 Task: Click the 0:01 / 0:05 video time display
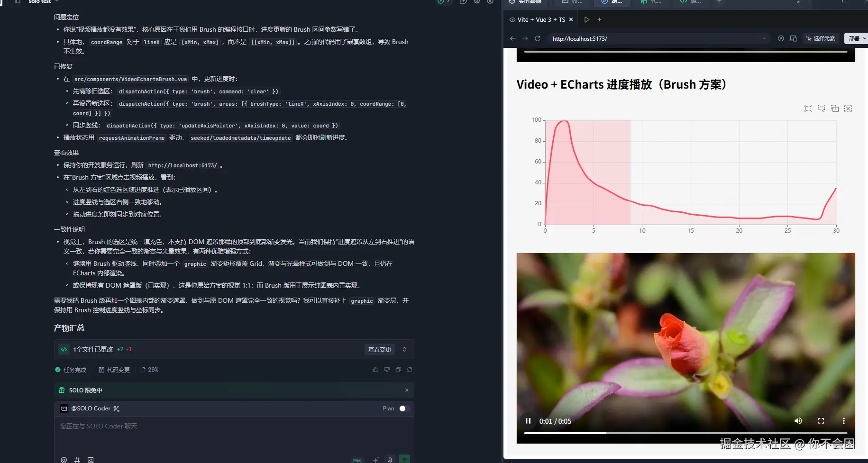point(555,421)
